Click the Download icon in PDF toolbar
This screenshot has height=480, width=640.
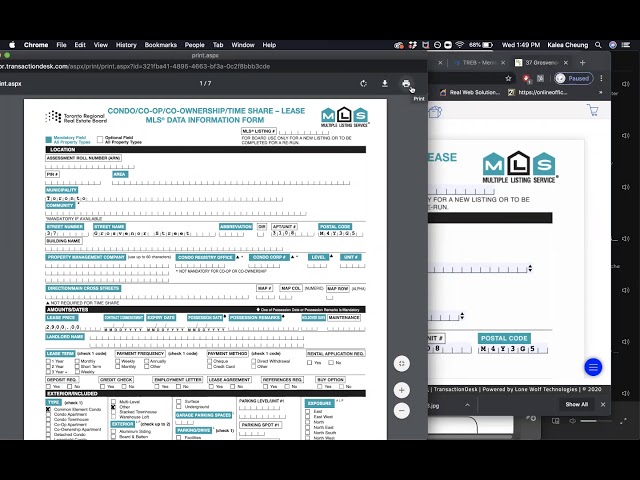pyautogui.click(x=384, y=84)
